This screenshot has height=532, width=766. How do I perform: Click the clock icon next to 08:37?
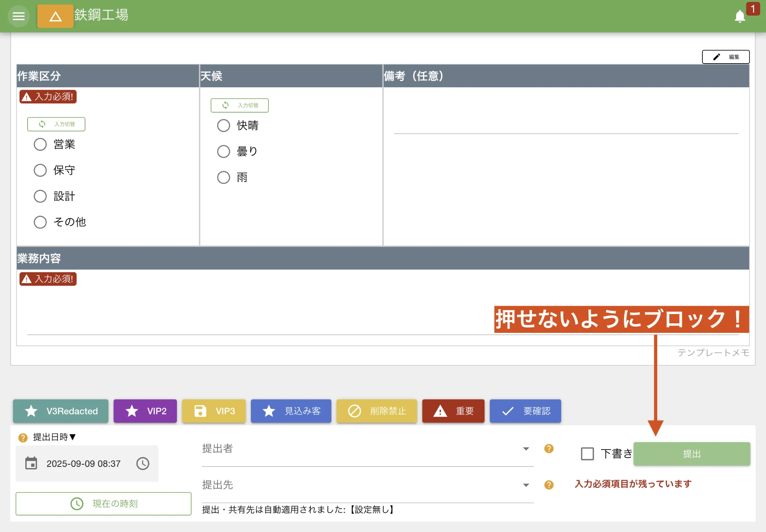coord(142,463)
